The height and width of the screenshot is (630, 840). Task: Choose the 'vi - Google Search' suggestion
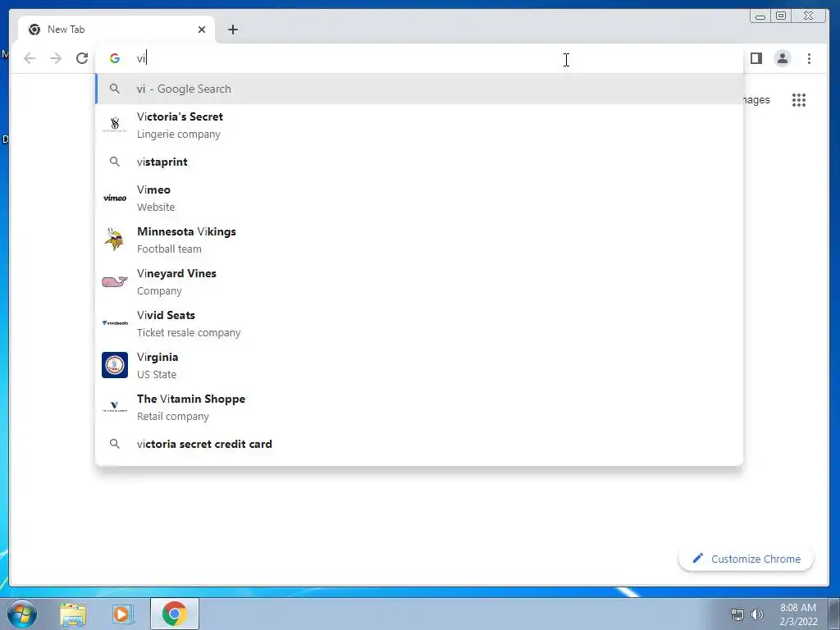pyautogui.click(x=419, y=89)
